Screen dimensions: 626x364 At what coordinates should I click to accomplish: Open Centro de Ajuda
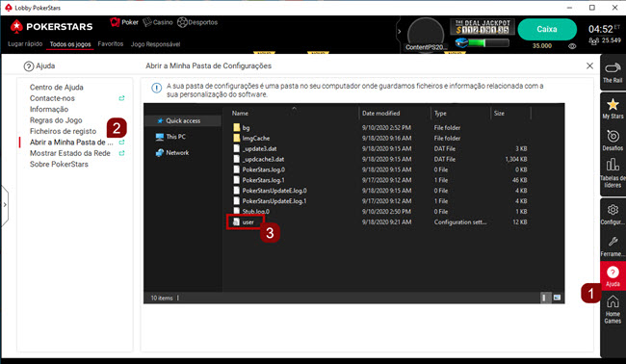click(x=57, y=88)
